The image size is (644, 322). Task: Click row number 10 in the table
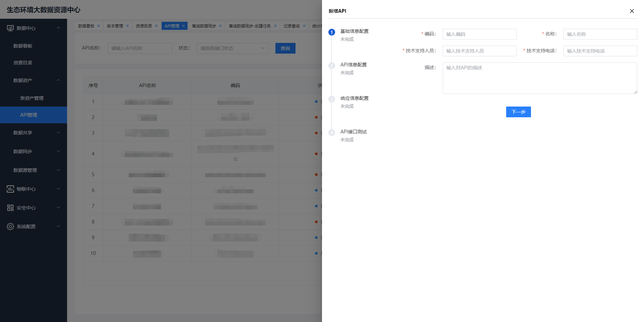coord(93,253)
